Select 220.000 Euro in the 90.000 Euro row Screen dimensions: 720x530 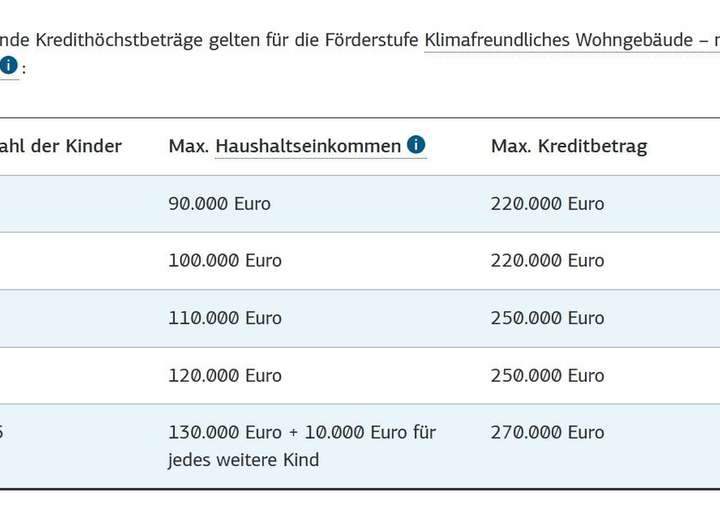click(547, 204)
